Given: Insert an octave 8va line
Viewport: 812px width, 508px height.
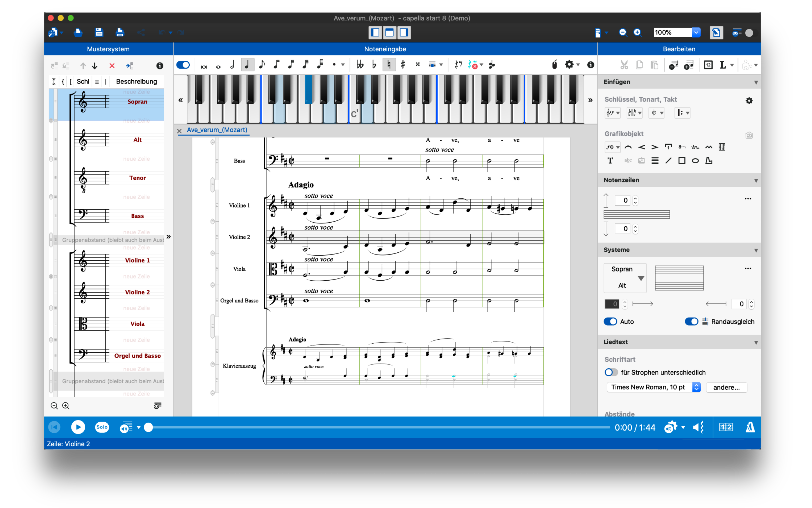Looking at the screenshot, I should coord(682,147).
